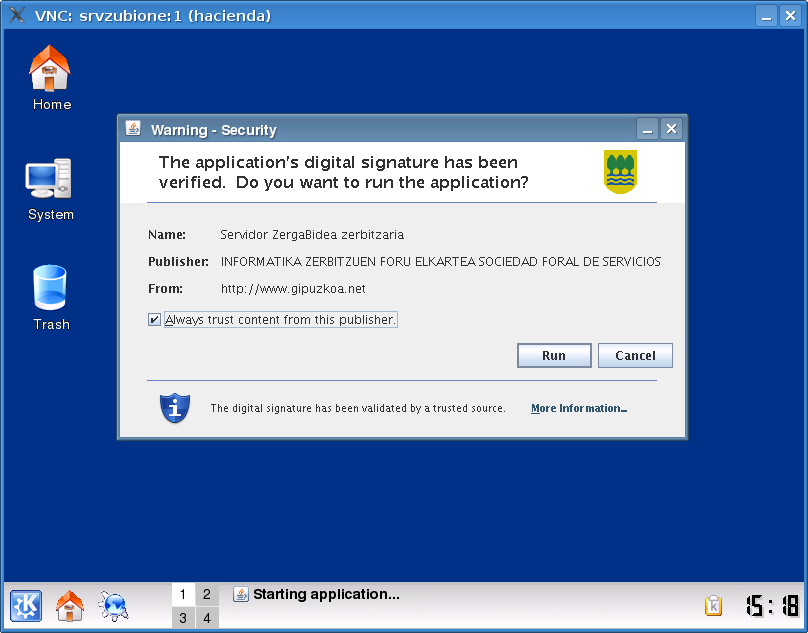Select the Starting application taskbar entry
This screenshot has height=633, width=808.
(317, 595)
